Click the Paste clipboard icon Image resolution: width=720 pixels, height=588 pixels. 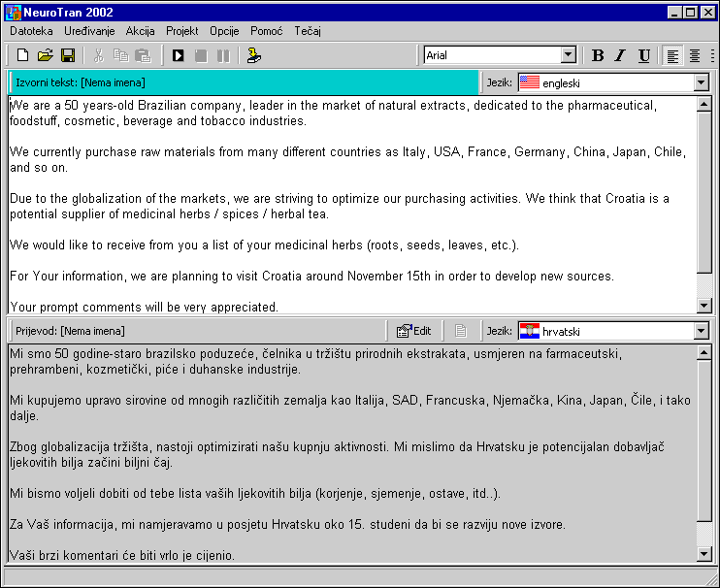(144, 55)
